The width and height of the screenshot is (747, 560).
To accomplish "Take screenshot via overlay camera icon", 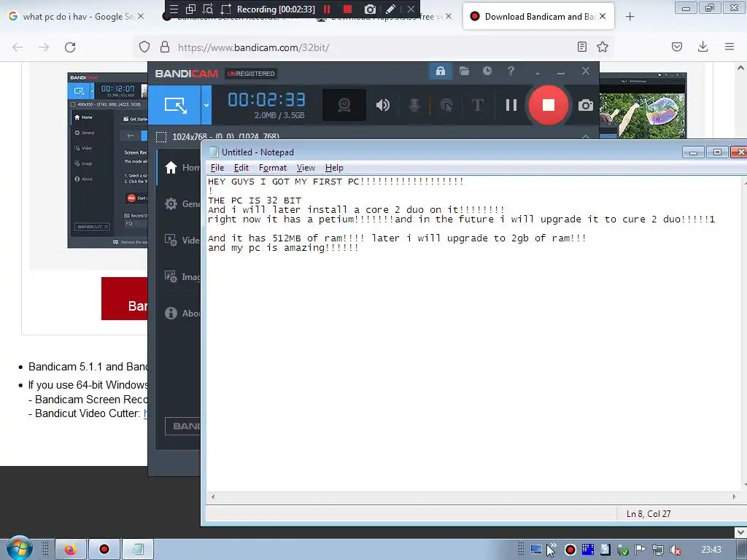I will (370, 9).
